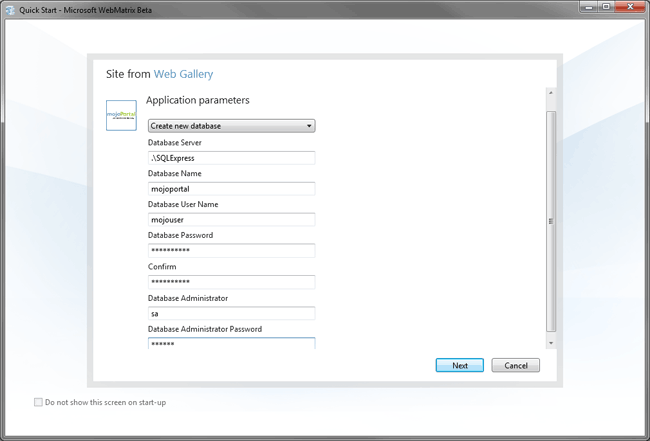The width and height of the screenshot is (650, 441).
Task: Click the scrollbar up arrow
Action: (x=550, y=93)
